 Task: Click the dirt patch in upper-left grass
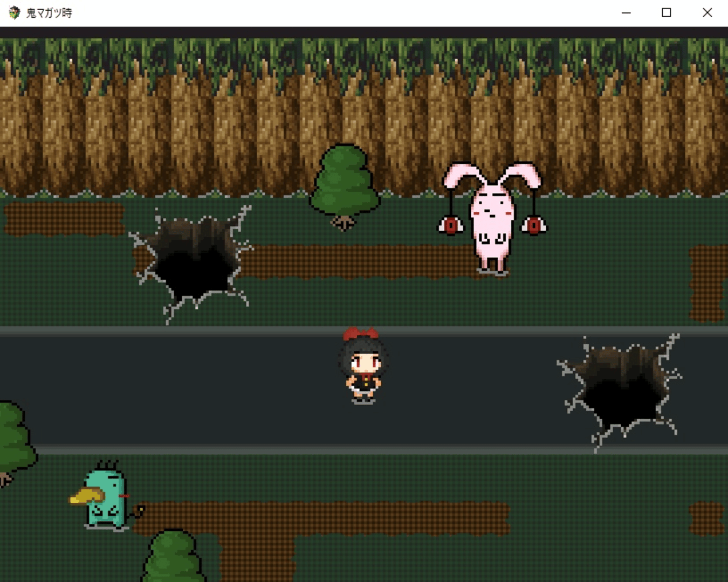pos(64,219)
